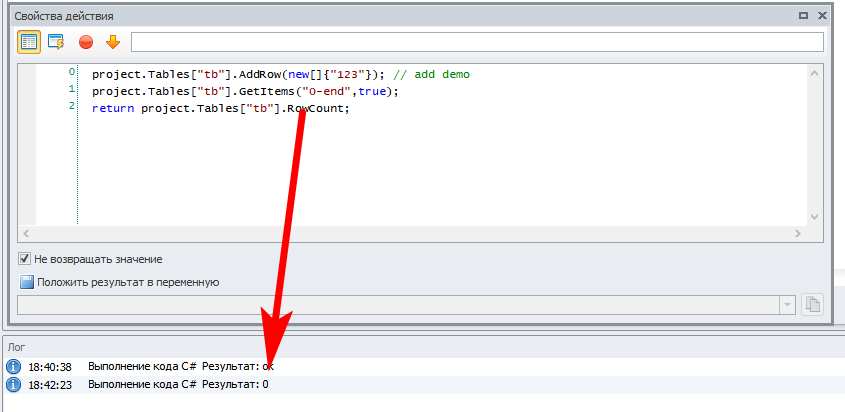The height and width of the screenshot is (412, 845).
Task: Click the save icon beside 'Положить результат в переменную'
Action: (x=26, y=282)
